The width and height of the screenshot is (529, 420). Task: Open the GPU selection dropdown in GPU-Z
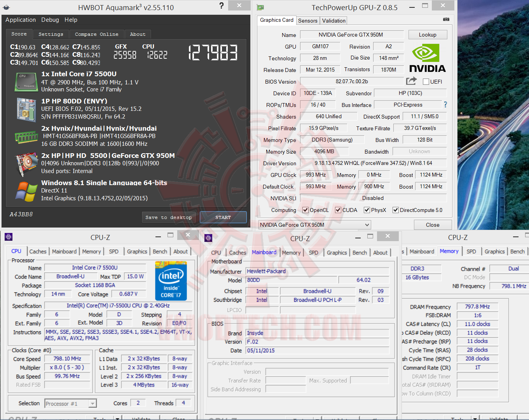point(315,225)
